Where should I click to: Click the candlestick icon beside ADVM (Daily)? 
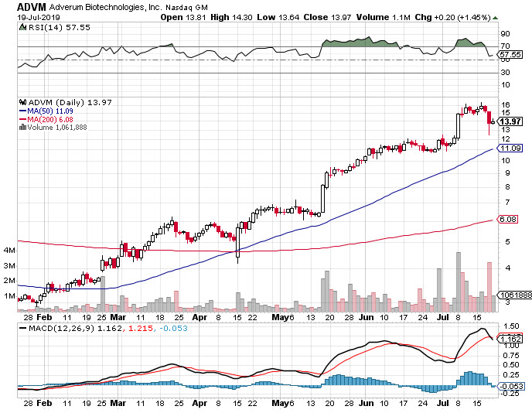pos(22,102)
